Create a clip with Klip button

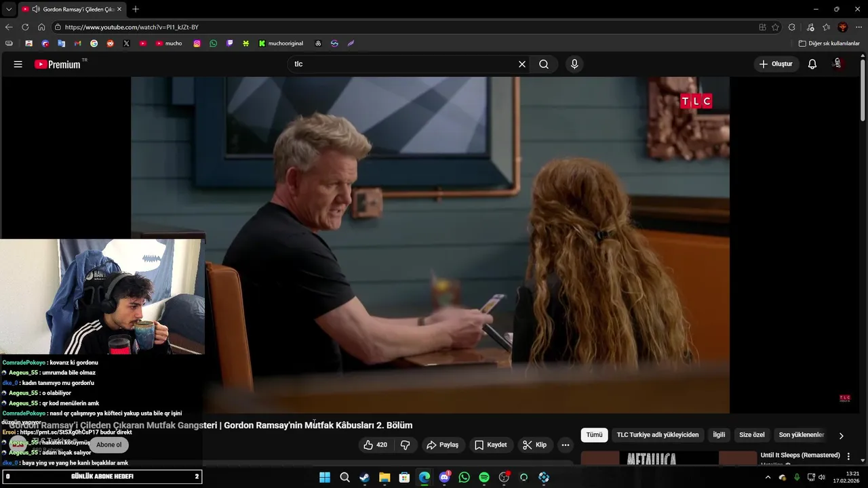tap(534, 445)
